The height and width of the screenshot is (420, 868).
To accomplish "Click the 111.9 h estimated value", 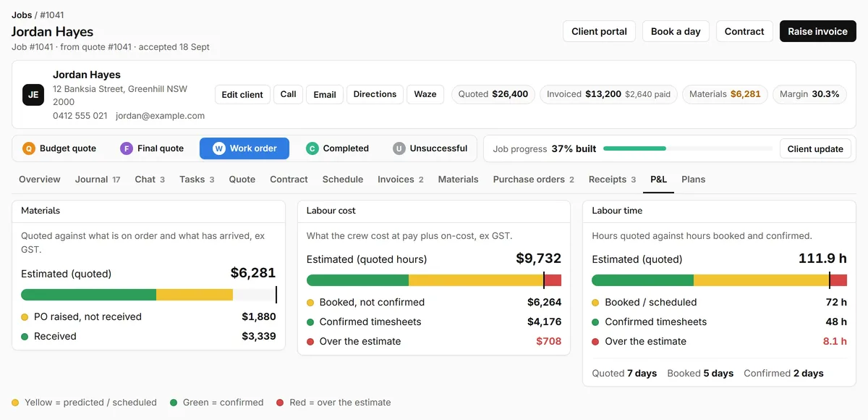I will [822, 259].
